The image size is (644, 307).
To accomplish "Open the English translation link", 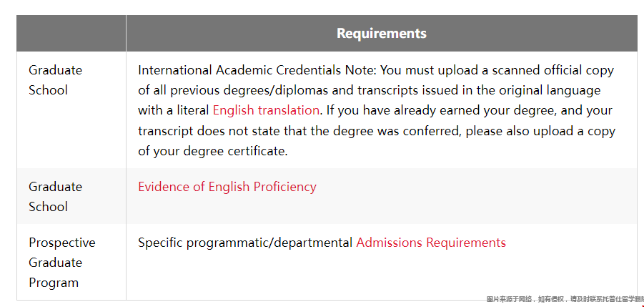I will [x=266, y=110].
